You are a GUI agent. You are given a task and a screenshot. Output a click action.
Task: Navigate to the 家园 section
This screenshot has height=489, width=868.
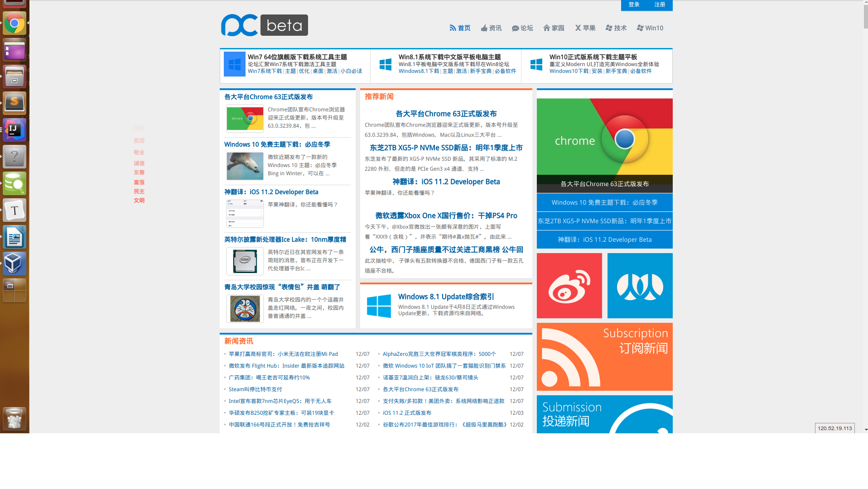click(554, 28)
